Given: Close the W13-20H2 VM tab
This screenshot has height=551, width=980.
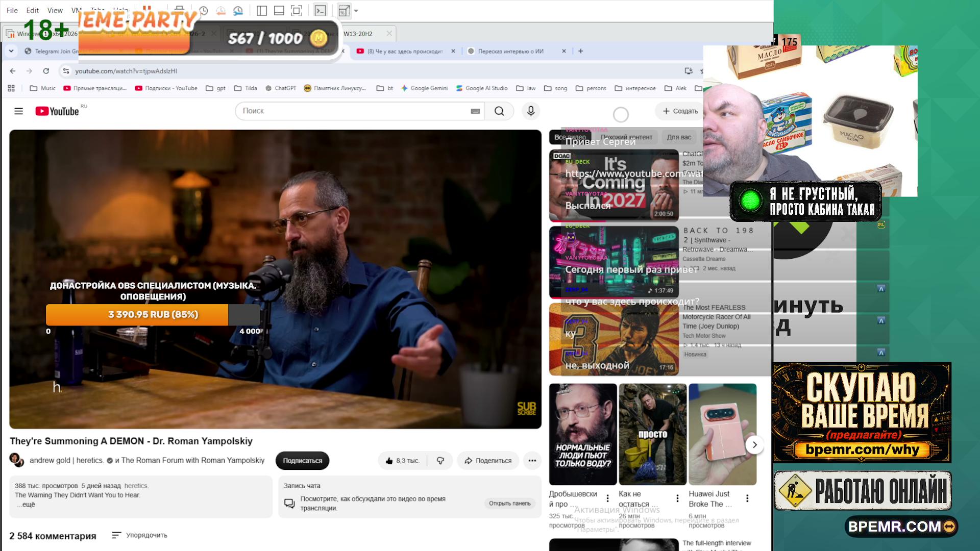Looking at the screenshot, I should pos(389,34).
